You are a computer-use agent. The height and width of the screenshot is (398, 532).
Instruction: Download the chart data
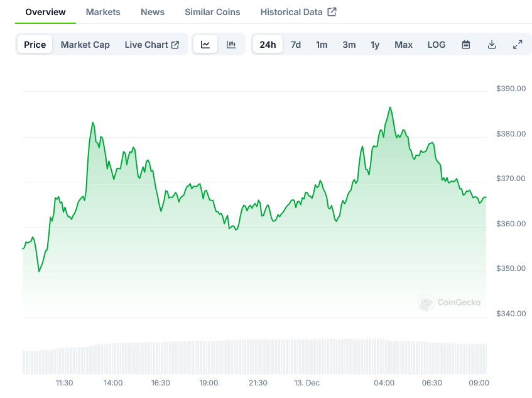point(492,45)
